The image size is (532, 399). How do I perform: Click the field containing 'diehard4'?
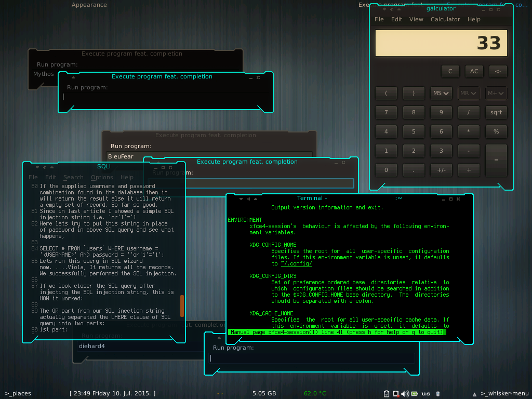click(141, 346)
